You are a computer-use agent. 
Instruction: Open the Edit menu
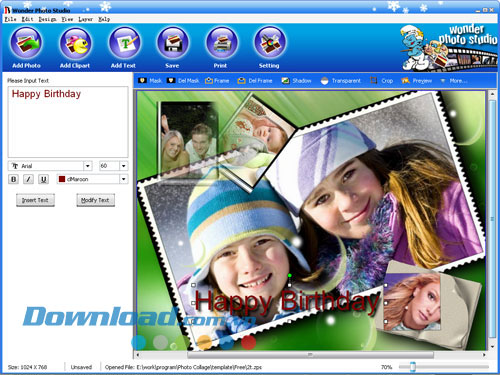point(27,19)
